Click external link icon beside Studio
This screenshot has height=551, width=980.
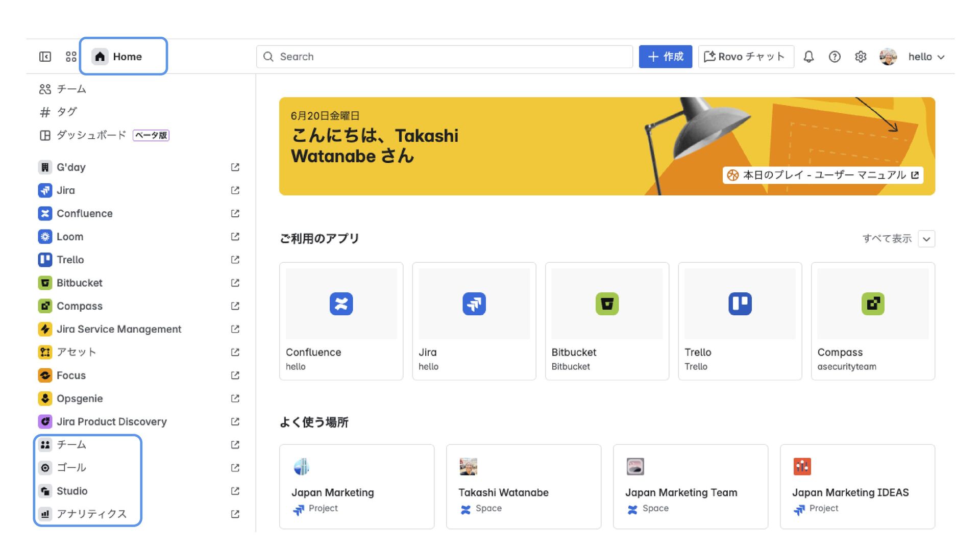[x=235, y=491]
